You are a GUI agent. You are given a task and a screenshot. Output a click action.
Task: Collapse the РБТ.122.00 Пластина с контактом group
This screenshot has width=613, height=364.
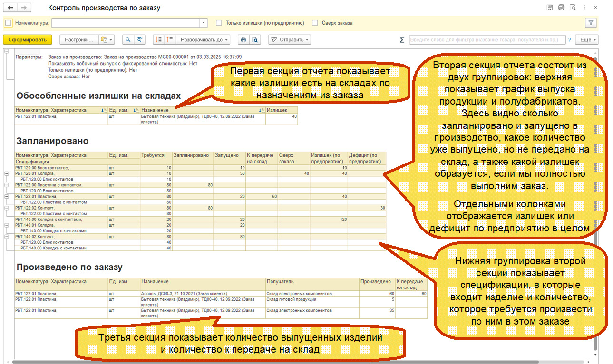[6, 185]
